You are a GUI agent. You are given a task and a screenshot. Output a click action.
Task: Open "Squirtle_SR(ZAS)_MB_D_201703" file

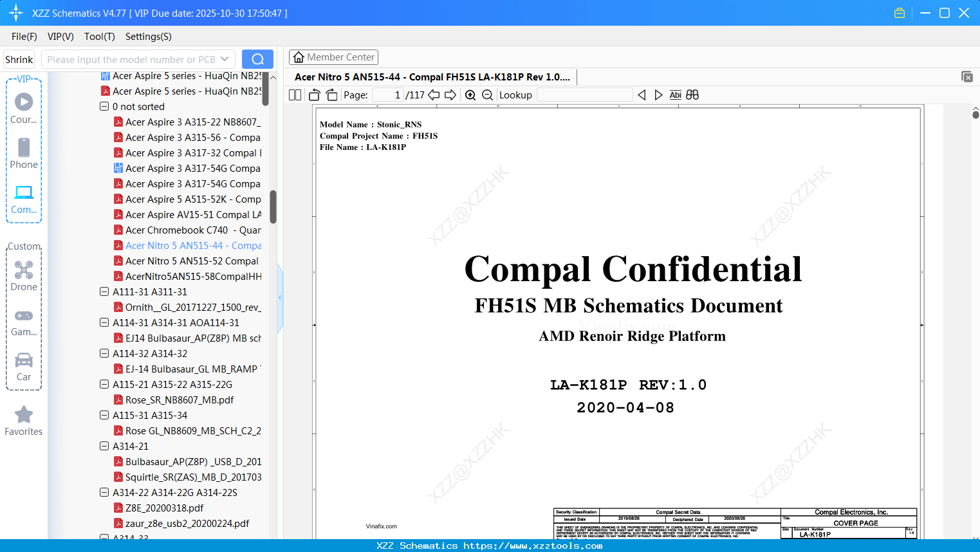tap(187, 477)
